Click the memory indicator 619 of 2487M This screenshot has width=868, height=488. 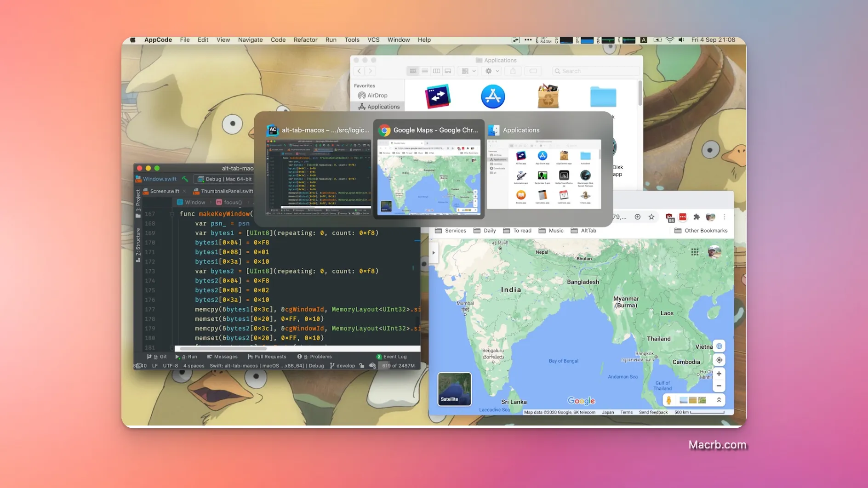[399, 366]
